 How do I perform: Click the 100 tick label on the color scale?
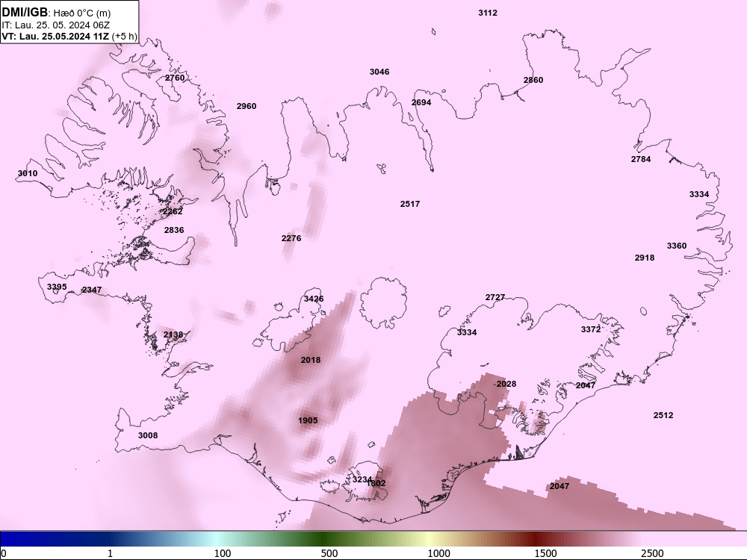pyautogui.click(x=223, y=553)
